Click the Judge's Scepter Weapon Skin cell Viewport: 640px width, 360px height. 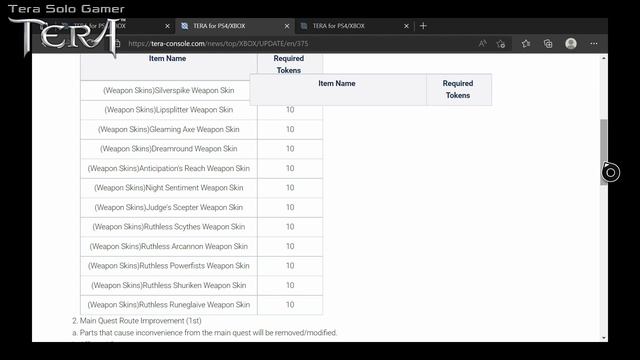click(x=169, y=207)
